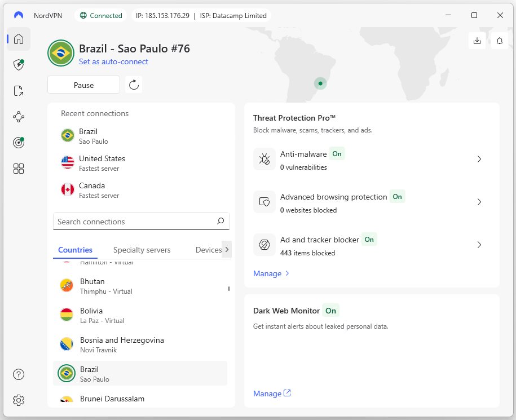The width and height of the screenshot is (516, 420).
Task: Click the Brazil - Sao Paulo #76 heading
Action: click(x=134, y=48)
